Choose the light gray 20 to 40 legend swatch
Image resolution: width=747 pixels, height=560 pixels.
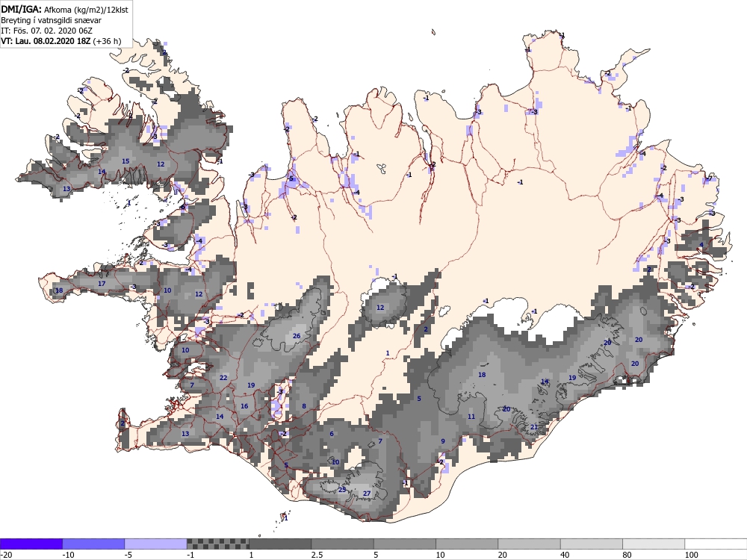530,544
